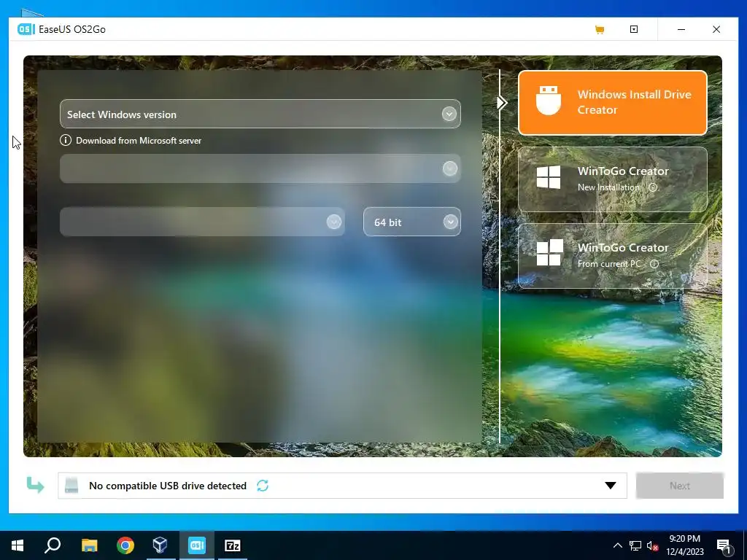Switch to EaseUS OS2Go taskbar button

197,545
